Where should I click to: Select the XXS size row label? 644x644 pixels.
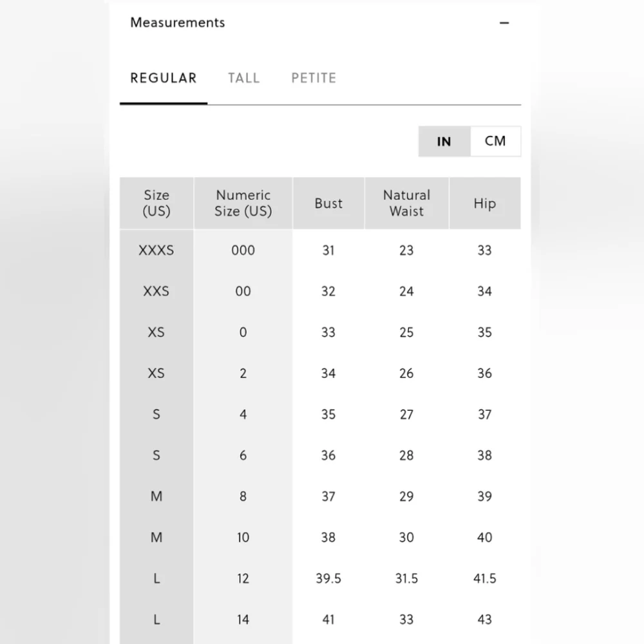(x=156, y=291)
